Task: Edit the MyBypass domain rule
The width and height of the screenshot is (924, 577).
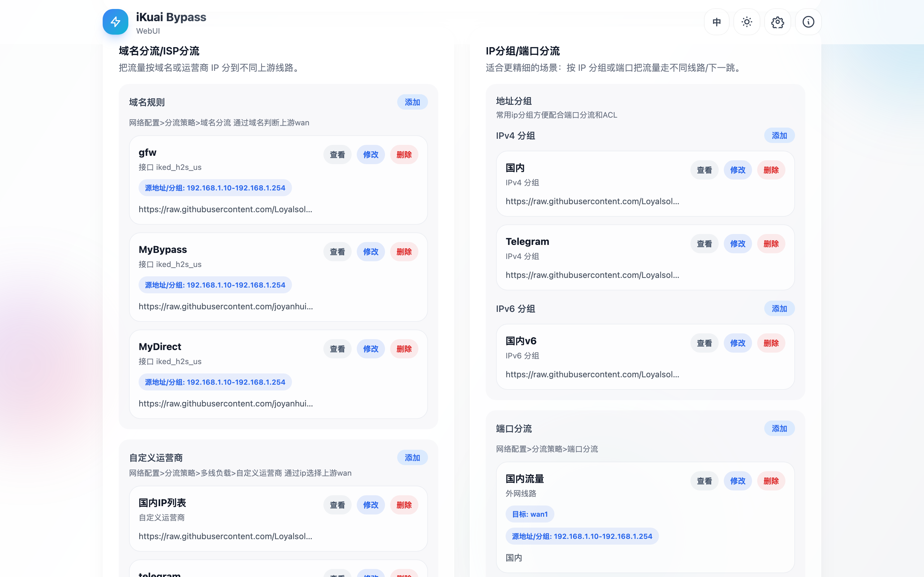Action: point(370,252)
